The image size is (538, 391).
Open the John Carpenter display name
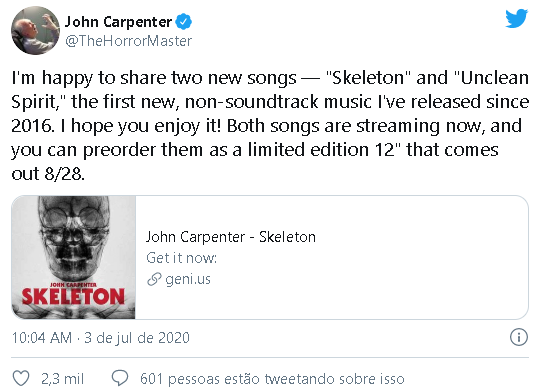pos(118,22)
